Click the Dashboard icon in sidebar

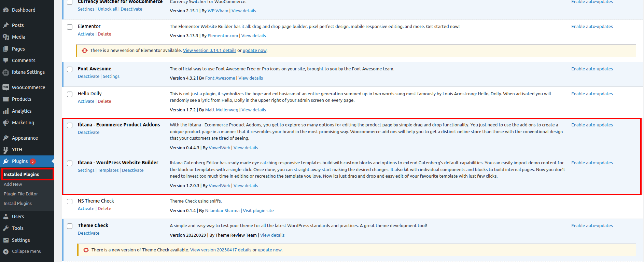point(6,10)
